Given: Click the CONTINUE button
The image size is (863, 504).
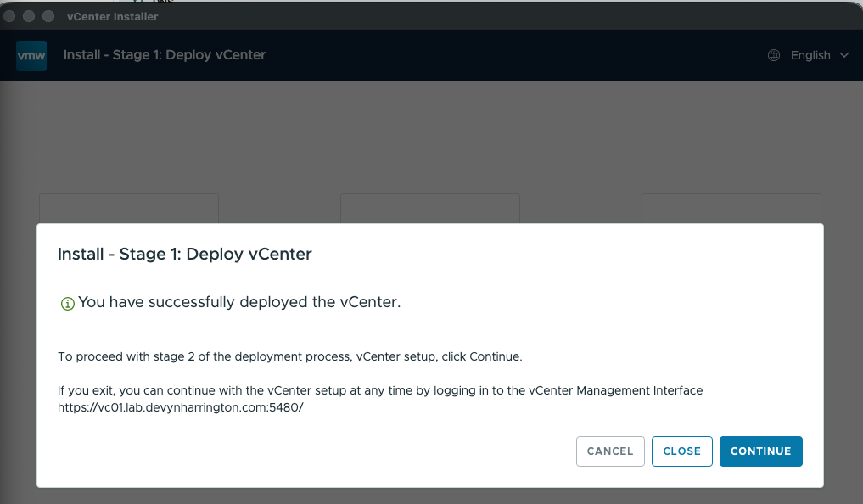Looking at the screenshot, I should [760, 451].
